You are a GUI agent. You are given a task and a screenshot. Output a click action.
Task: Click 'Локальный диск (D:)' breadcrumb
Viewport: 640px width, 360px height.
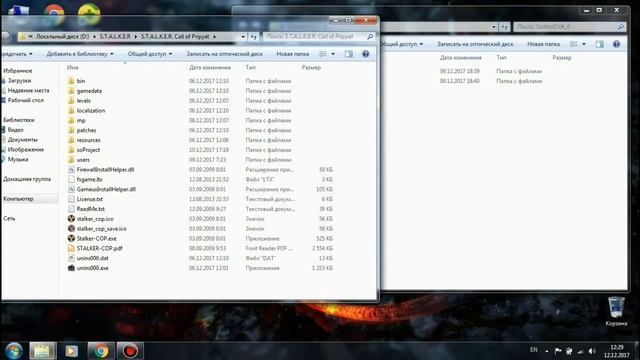pyautogui.click(x=62, y=37)
